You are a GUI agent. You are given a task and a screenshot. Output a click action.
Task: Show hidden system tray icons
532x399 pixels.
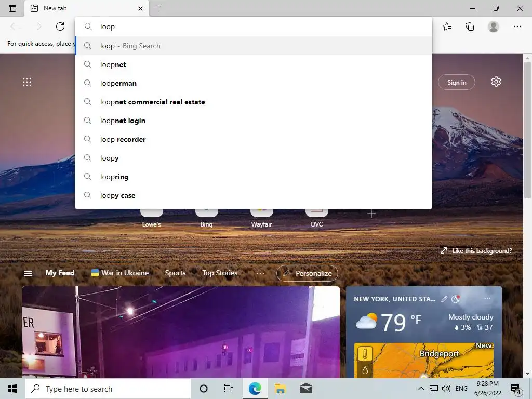tap(421, 389)
